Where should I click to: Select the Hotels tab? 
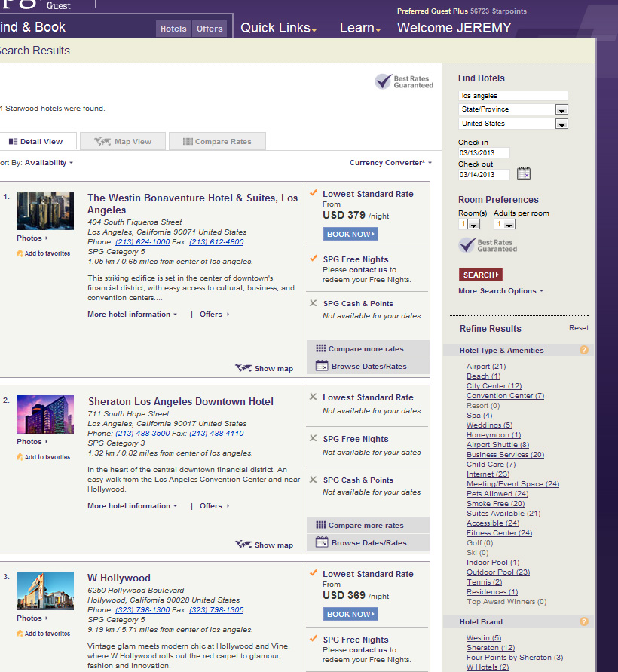173,29
